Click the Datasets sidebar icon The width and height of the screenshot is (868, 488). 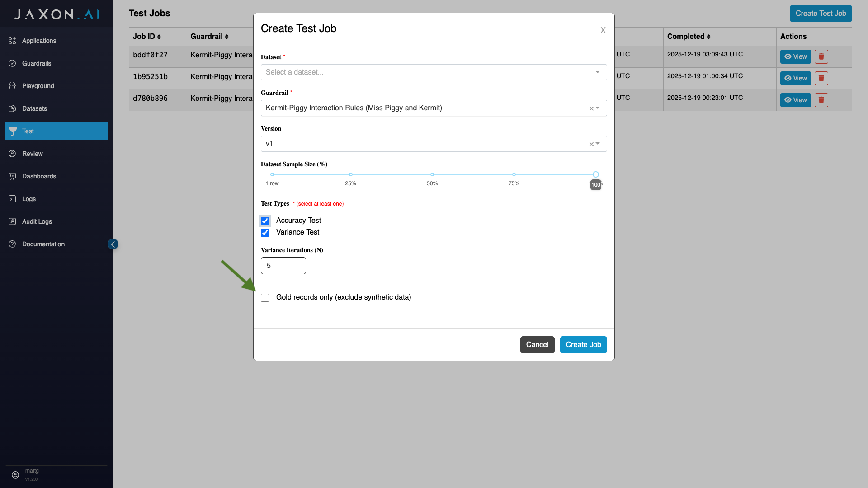tap(12, 108)
